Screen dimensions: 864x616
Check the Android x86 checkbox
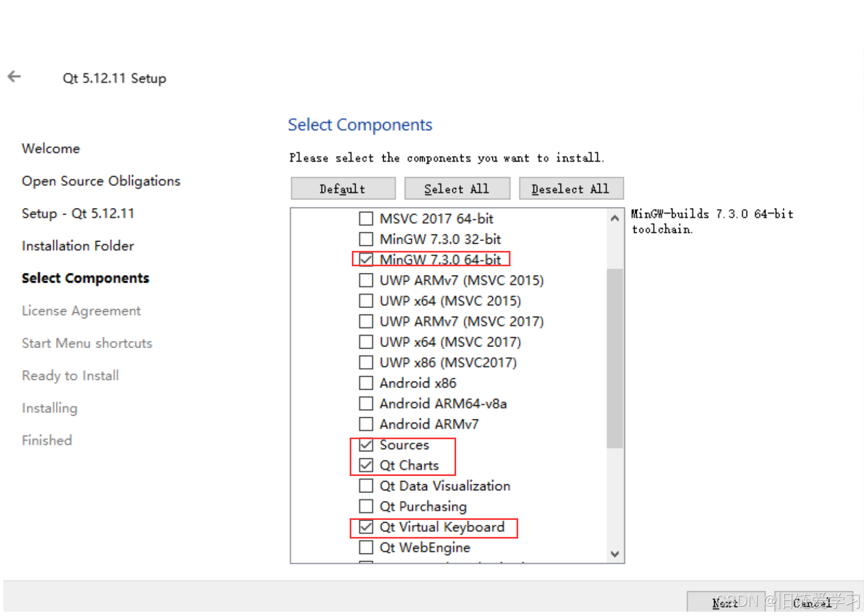click(x=366, y=383)
